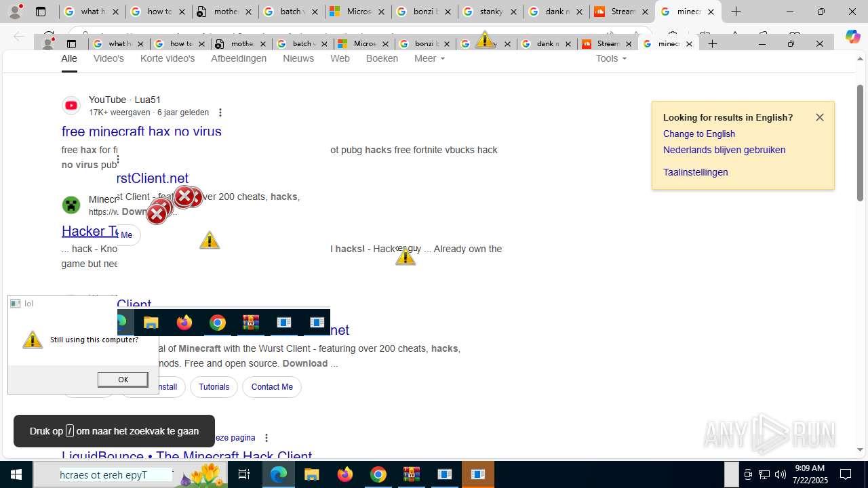Viewport: 868px width, 488px height.
Task: Select the Alle search filter
Action: click(69, 58)
